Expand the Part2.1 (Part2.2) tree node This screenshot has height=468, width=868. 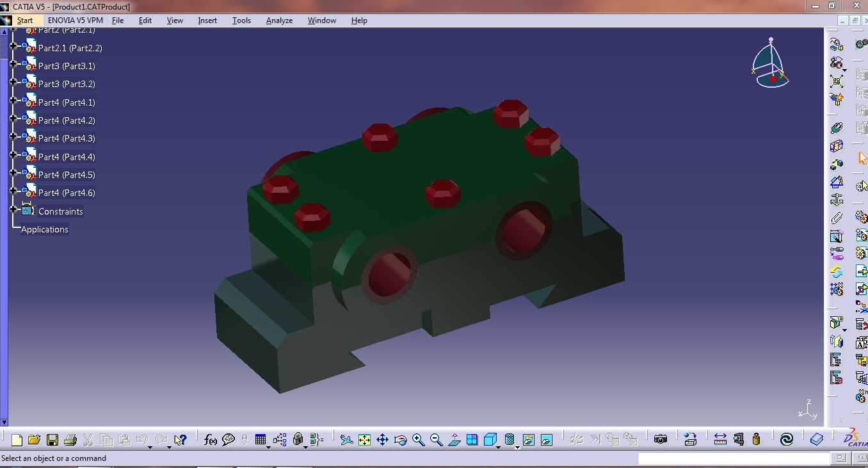tap(13, 46)
